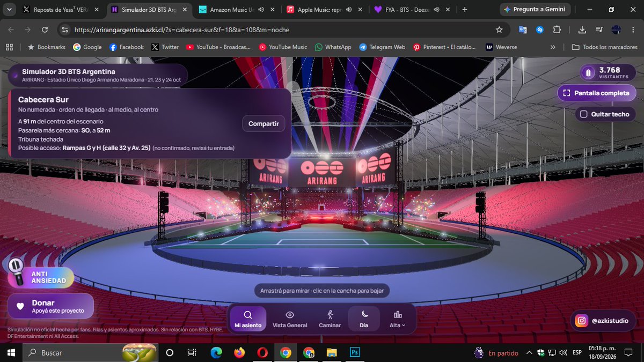Open the Chrome downloads icon
The image size is (644, 362).
click(583, 30)
